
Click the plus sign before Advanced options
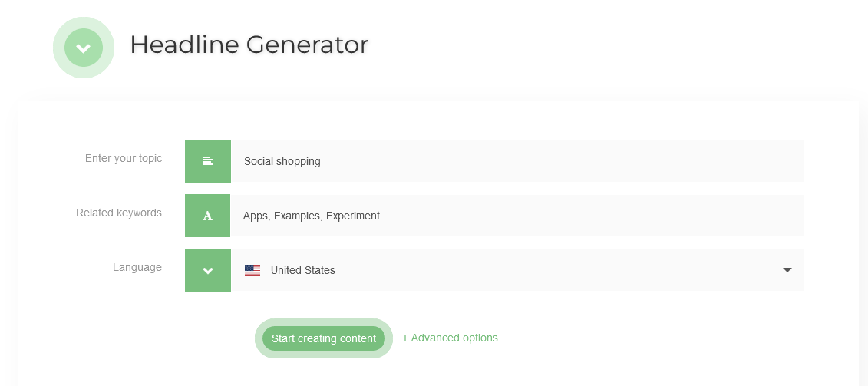coord(405,338)
